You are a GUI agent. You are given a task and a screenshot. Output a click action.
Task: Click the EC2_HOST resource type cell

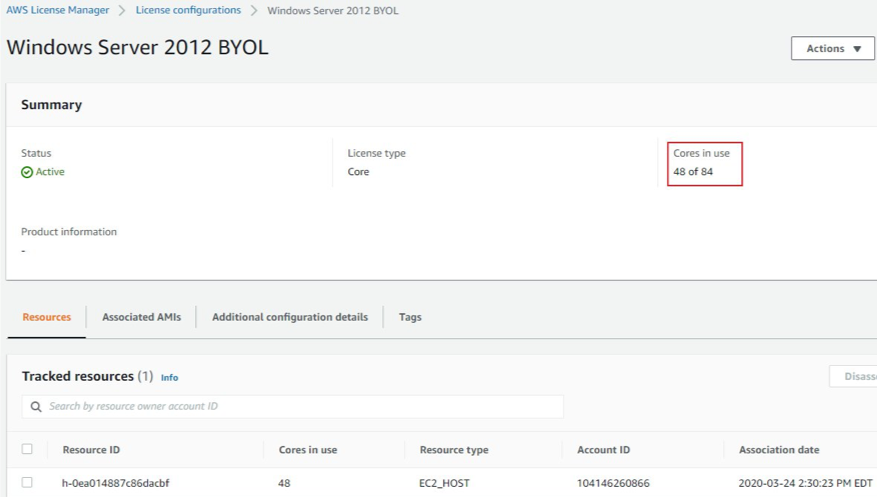tap(444, 483)
